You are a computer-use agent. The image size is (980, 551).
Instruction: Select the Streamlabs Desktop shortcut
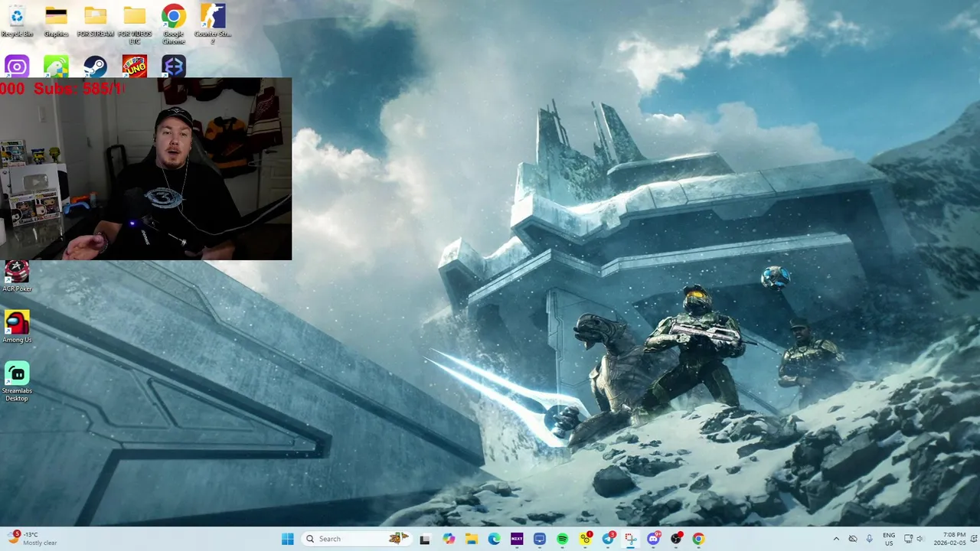tap(17, 382)
